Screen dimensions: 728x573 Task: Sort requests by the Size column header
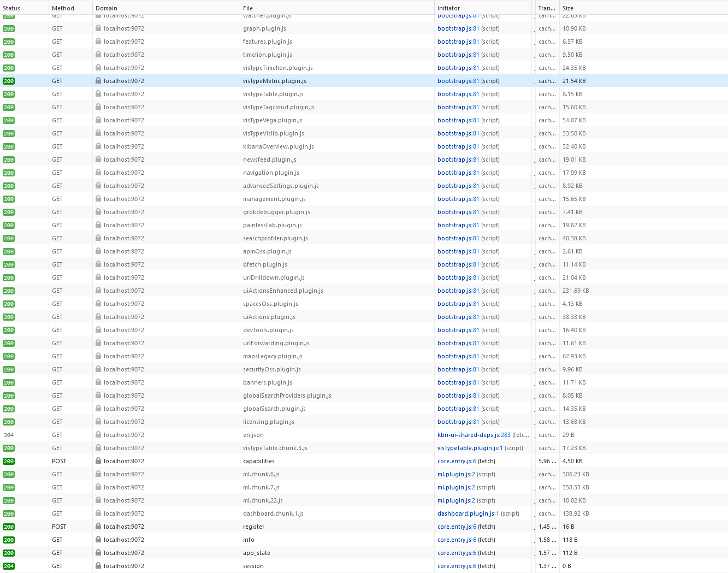[x=643, y=8]
